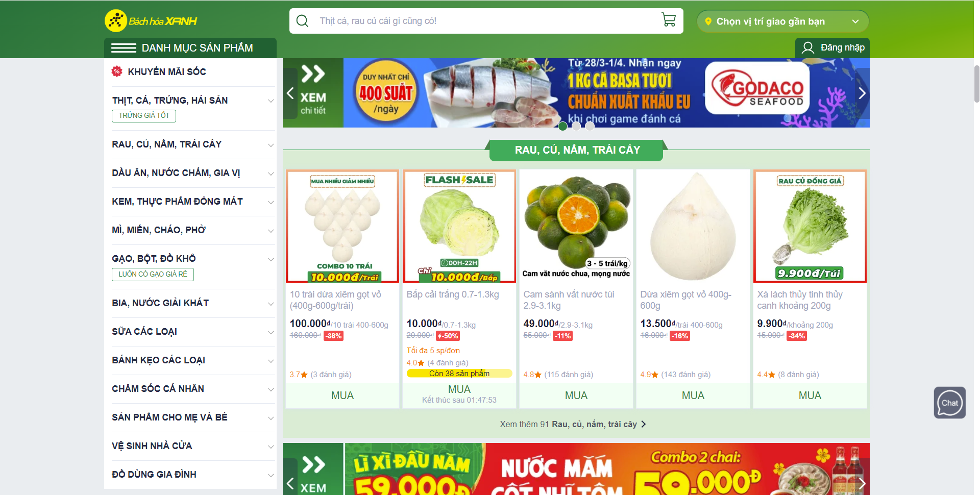Go to next banner slide arrow

click(x=862, y=93)
